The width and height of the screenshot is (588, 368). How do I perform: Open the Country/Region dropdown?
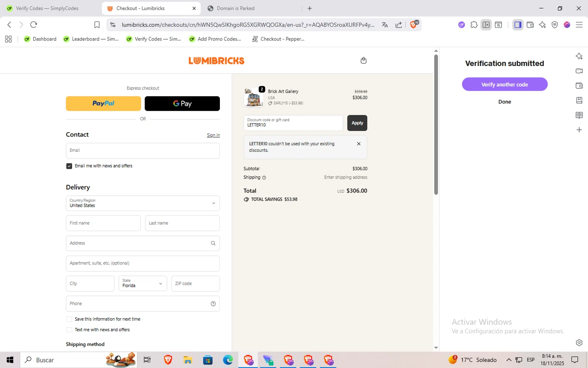tap(143, 203)
